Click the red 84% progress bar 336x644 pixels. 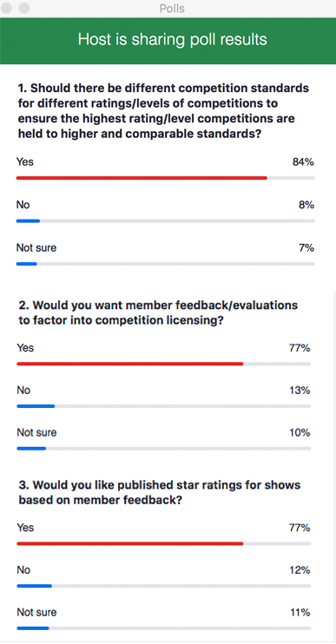coord(142,178)
